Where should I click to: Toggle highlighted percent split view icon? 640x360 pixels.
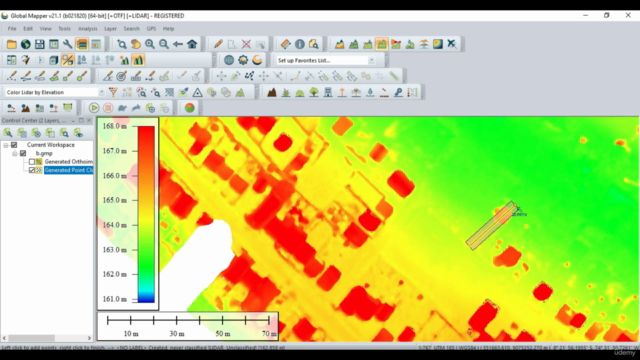pos(67,60)
